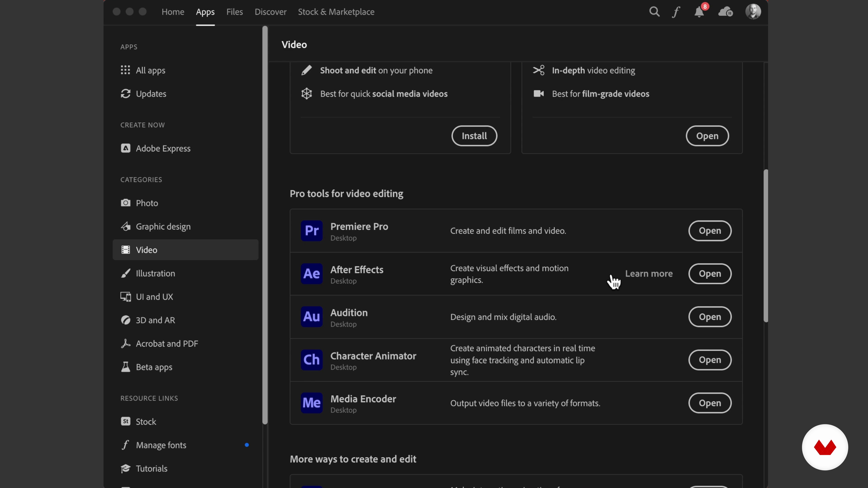The height and width of the screenshot is (488, 868).
Task: Click the Premiere Pro app name
Action: 359,226
